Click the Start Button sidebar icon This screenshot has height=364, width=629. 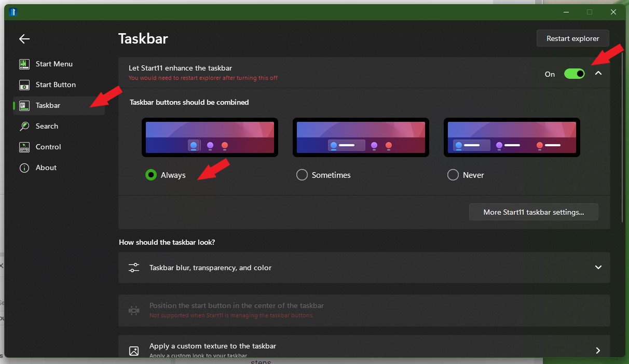[24, 85]
